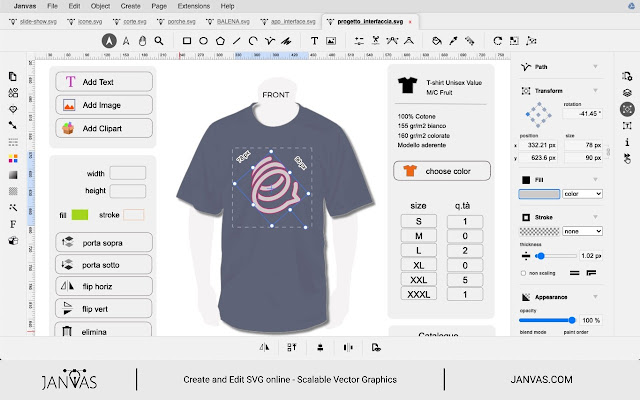Select the rectangle shape tool
Image resolution: width=640 pixels, height=400 pixels.
pyautogui.click(x=187, y=41)
